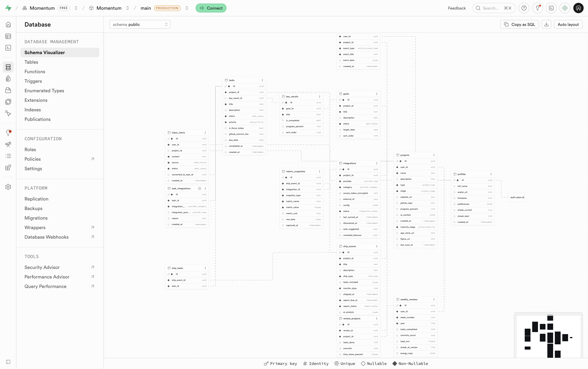Open ship_tasks table options menu
The width and height of the screenshot is (588, 369).
pos(205,268)
